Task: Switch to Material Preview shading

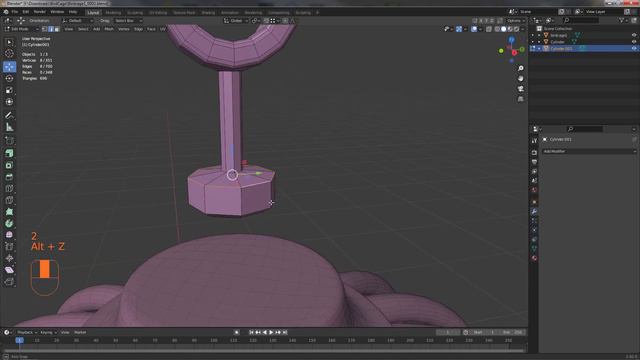Action: click(510, 29)
